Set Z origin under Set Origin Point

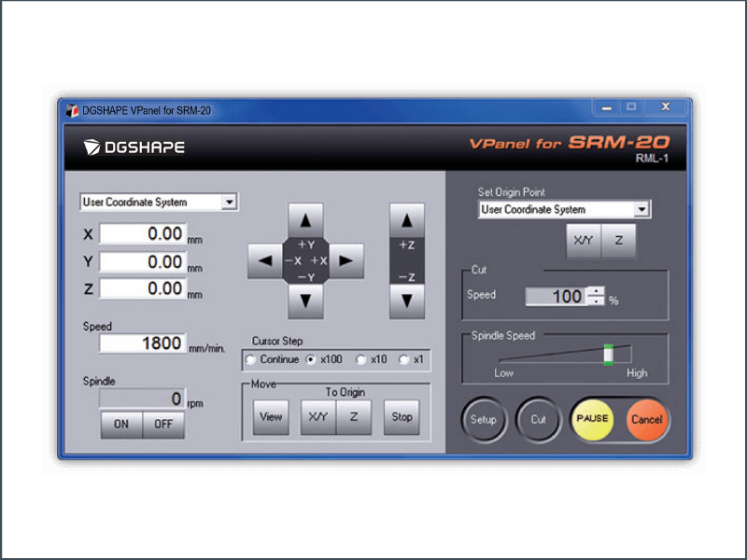pos(618,241)
